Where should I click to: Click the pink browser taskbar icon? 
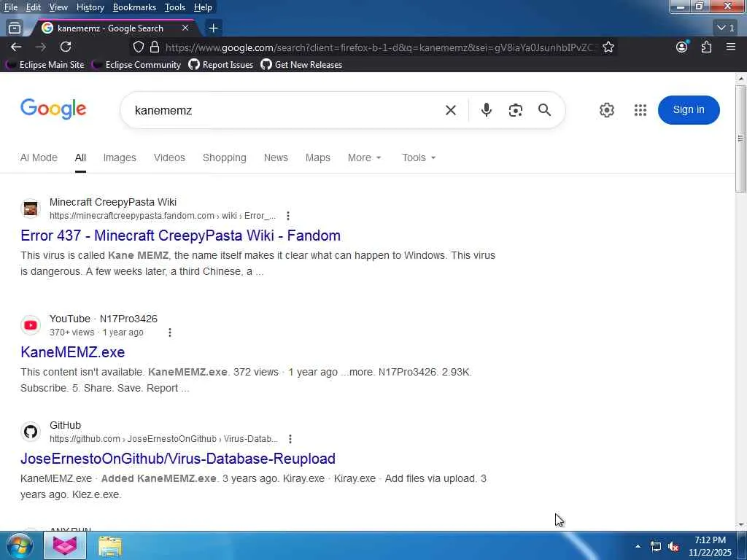coord(65,545)
